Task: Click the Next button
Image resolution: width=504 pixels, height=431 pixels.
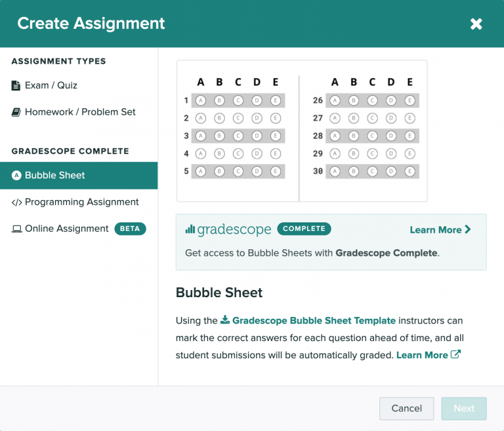Action: click(464, 409)
